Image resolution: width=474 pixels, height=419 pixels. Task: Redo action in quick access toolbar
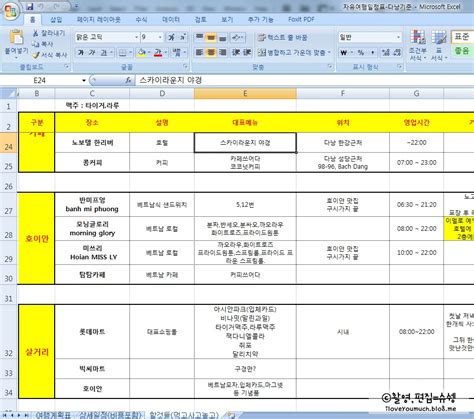pos(56,6)
